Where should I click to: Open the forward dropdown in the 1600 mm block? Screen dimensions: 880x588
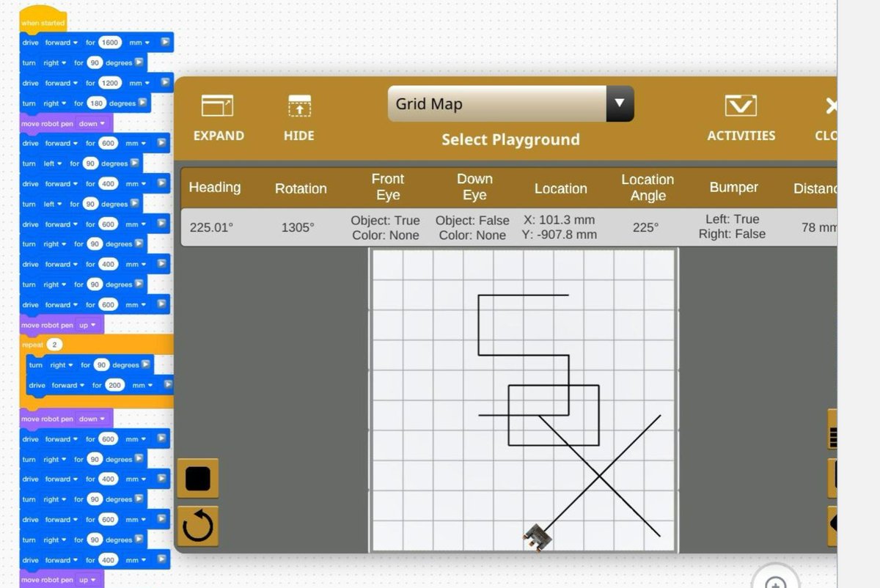[61, 43]
